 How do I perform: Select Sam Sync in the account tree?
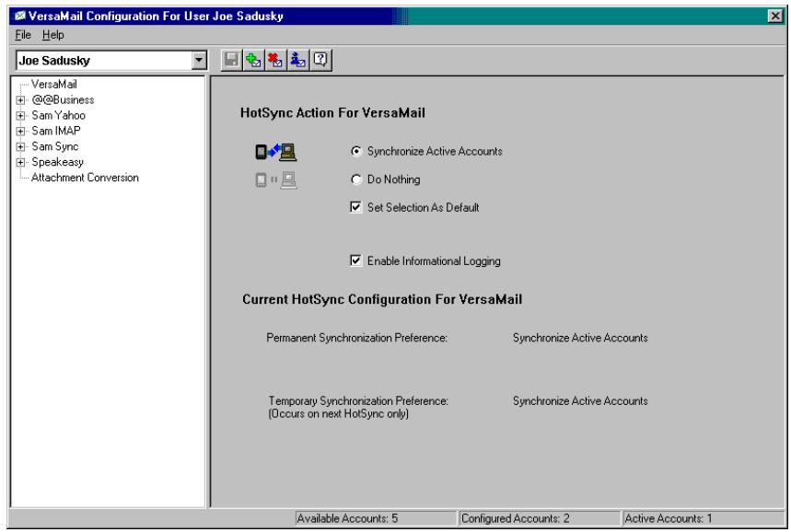(x=55, y=146)
